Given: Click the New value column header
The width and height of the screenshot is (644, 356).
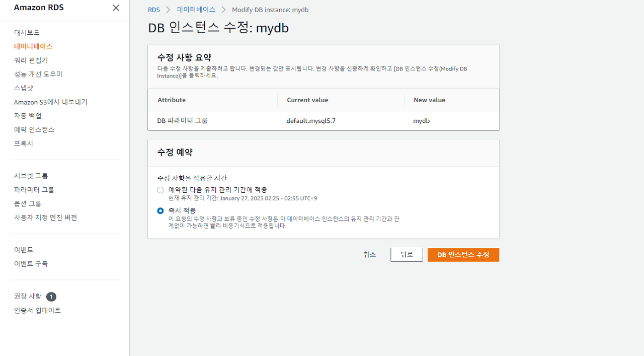Looking at the screenshot, I should 429,100.
